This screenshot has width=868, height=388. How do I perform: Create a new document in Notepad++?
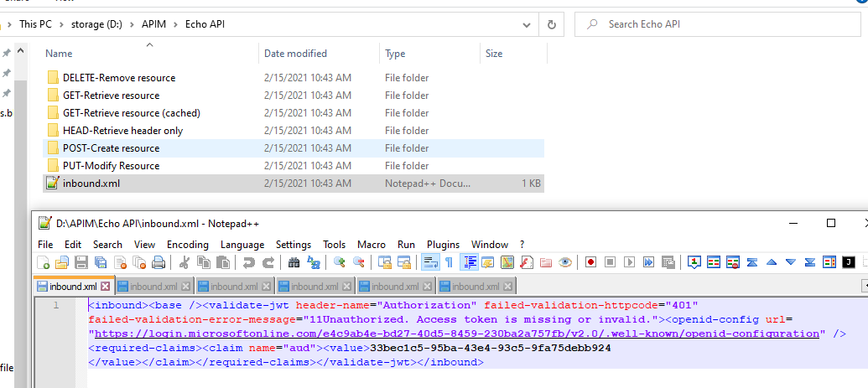[x=43, y=262]
